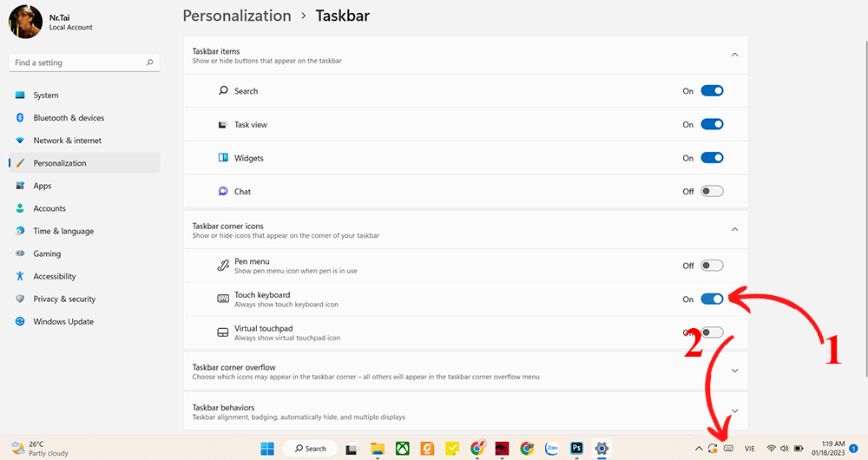Expand Taskbar behaviors section

(x=734, y=411)
